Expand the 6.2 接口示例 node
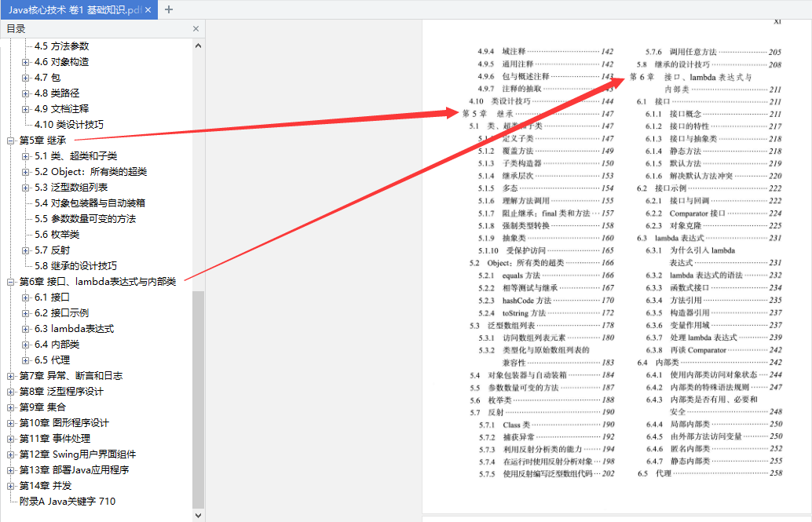The image size is (812, 522). point(25,313)
